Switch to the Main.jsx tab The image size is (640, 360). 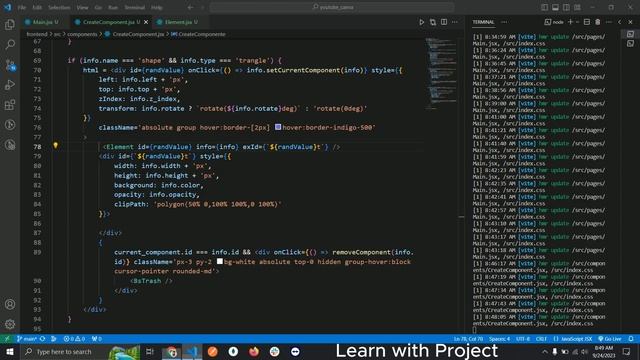(42, 22)
